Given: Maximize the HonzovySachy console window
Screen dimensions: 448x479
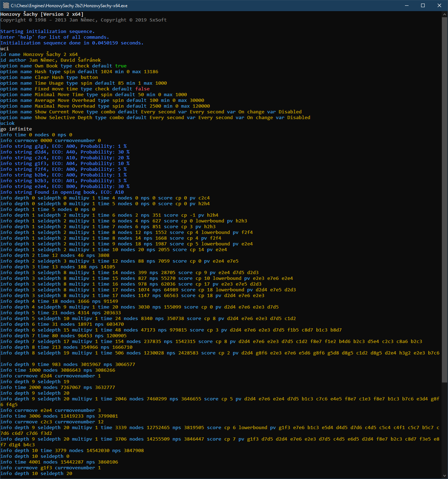Looking at the screenshot, I should [423, 5].
